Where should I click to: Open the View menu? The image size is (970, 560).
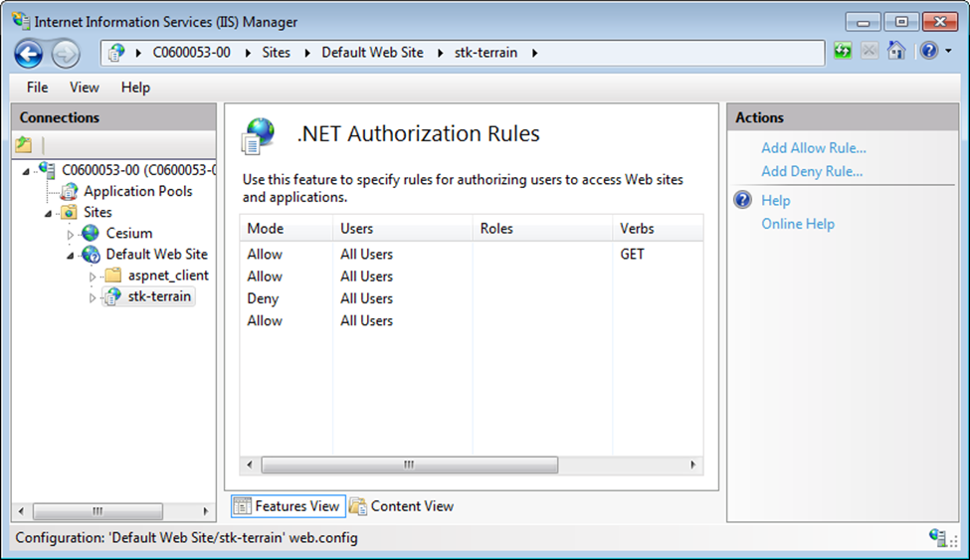(85, 88)
